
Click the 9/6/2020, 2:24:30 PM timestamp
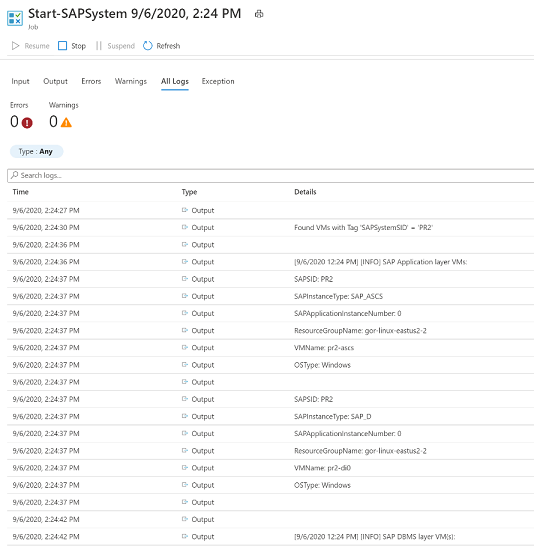[x=46, y=227]
